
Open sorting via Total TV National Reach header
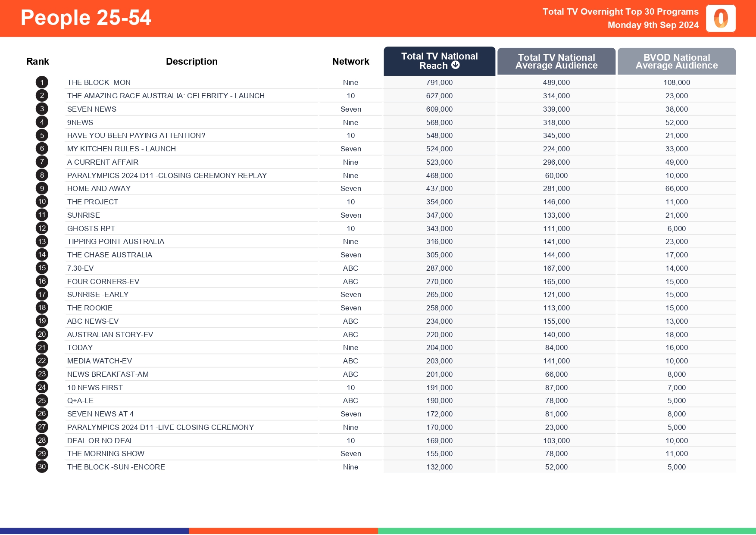click(439, 61)
